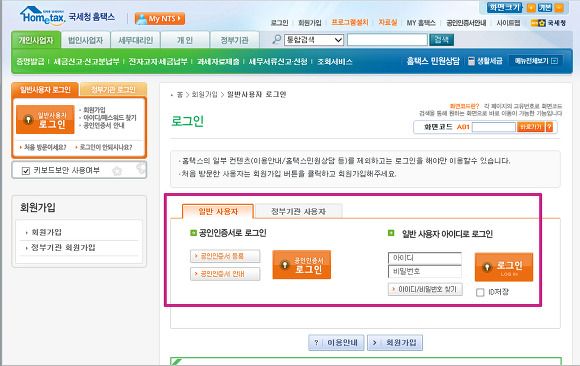Select the 법인사업자 tab
The height and width of the screenshot is (366, 580).
pyautogui.click(x=85, y=40)
